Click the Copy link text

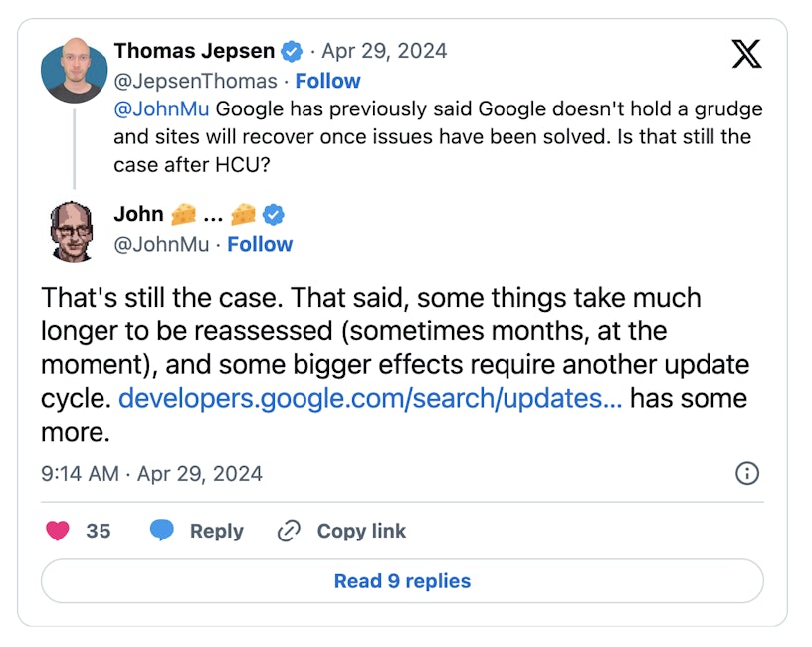pyautogui.click(x=361, y=531)
